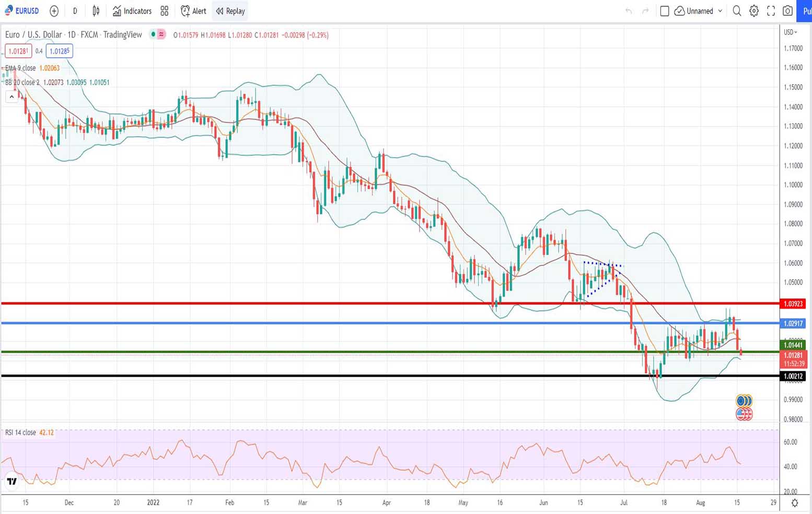Screen dimensions: 812x514
Task: Open the Indicators menu
Action: pyautogui.click(x=132, y=11)
